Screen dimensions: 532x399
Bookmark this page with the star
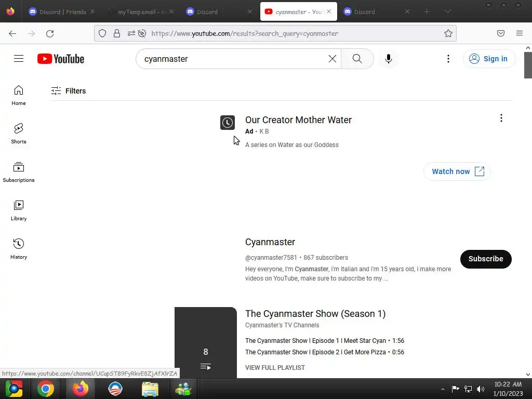(448, 33)
